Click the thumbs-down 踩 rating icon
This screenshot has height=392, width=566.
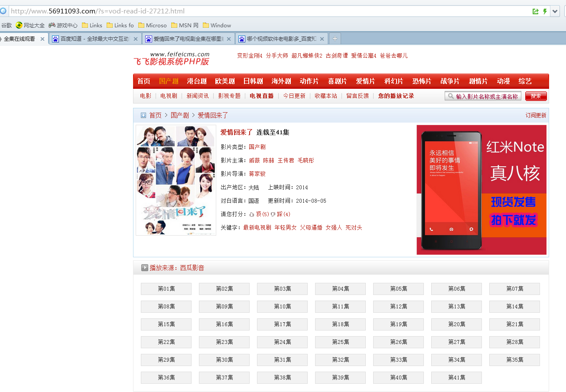point(273,214)
